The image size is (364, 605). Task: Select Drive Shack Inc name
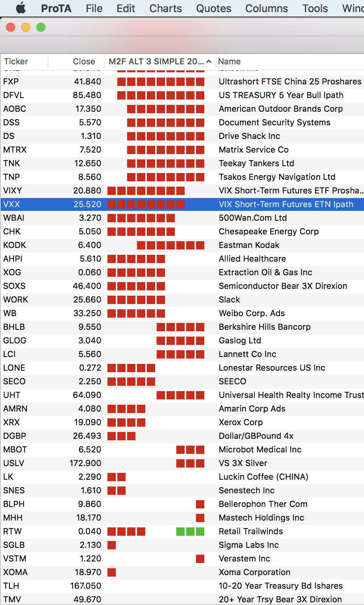[249, 136]
